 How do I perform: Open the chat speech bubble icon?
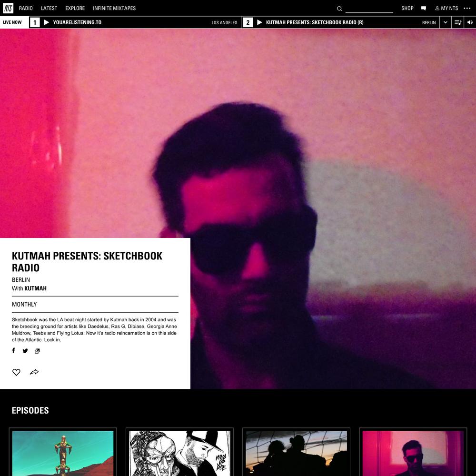(x=424, y=8)
